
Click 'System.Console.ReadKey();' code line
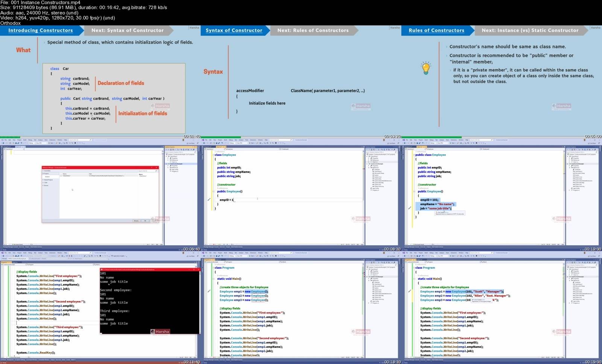(36, 353)
